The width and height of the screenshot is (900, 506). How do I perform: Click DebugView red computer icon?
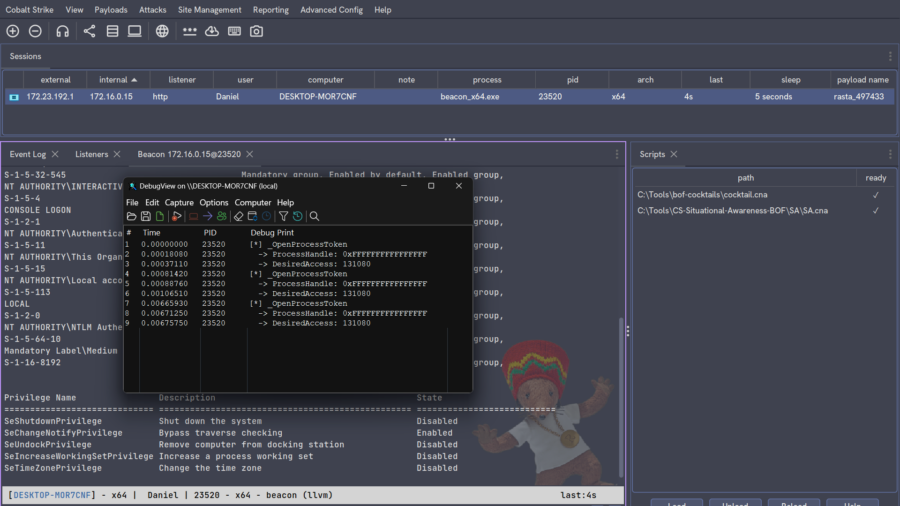coord(193,216)
